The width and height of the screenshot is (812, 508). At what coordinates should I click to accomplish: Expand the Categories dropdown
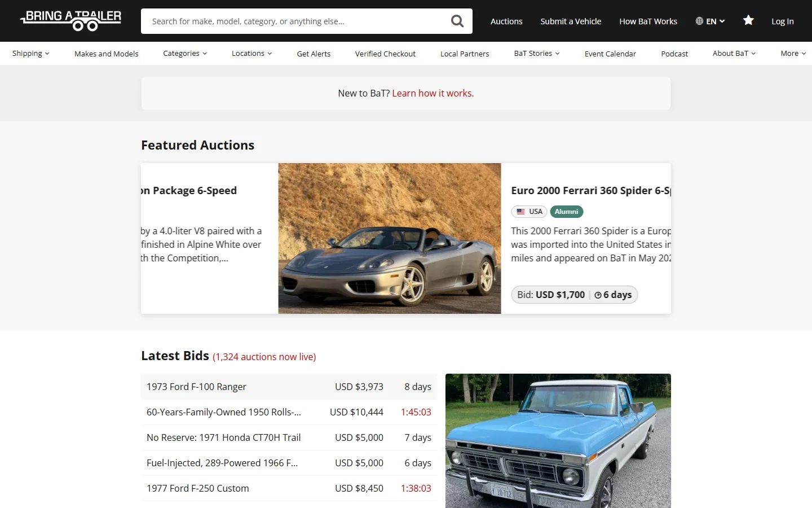click(185, 54)
